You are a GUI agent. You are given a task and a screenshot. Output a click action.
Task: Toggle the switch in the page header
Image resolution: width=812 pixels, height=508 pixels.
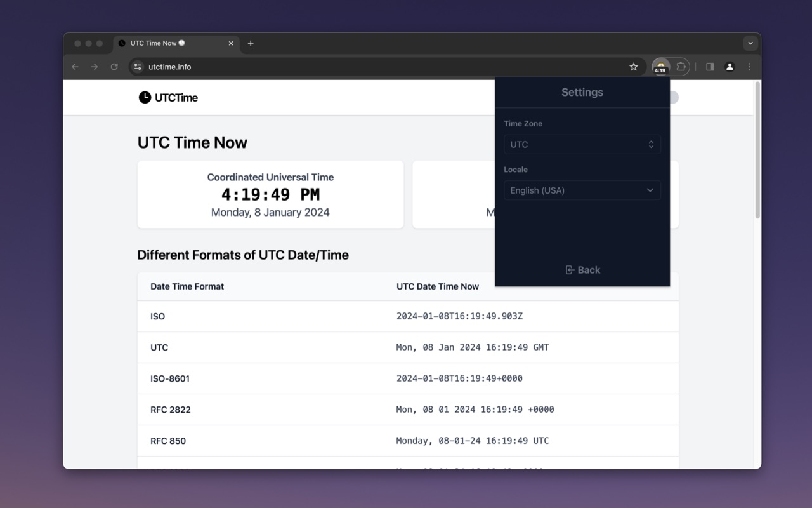672,97
